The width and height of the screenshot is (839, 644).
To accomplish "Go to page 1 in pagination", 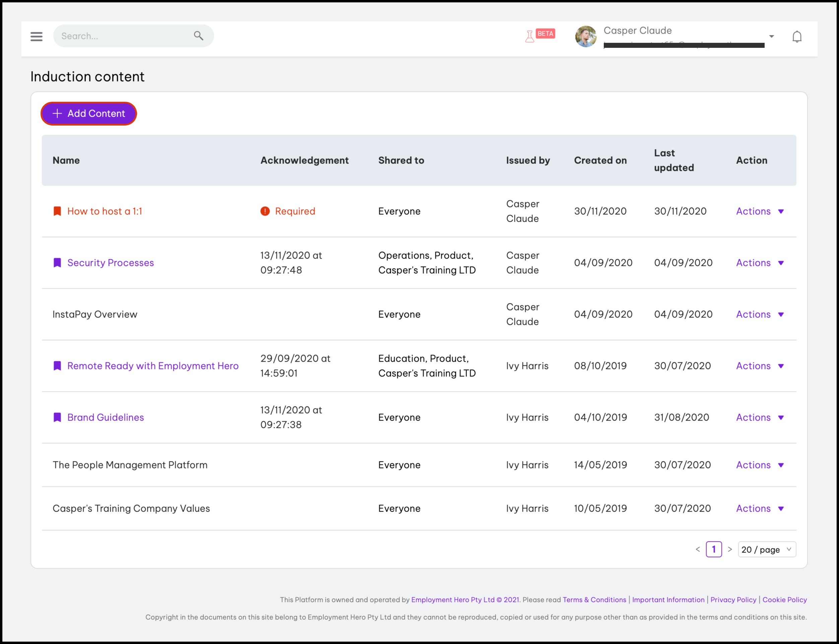I will [x=714, y=549].
